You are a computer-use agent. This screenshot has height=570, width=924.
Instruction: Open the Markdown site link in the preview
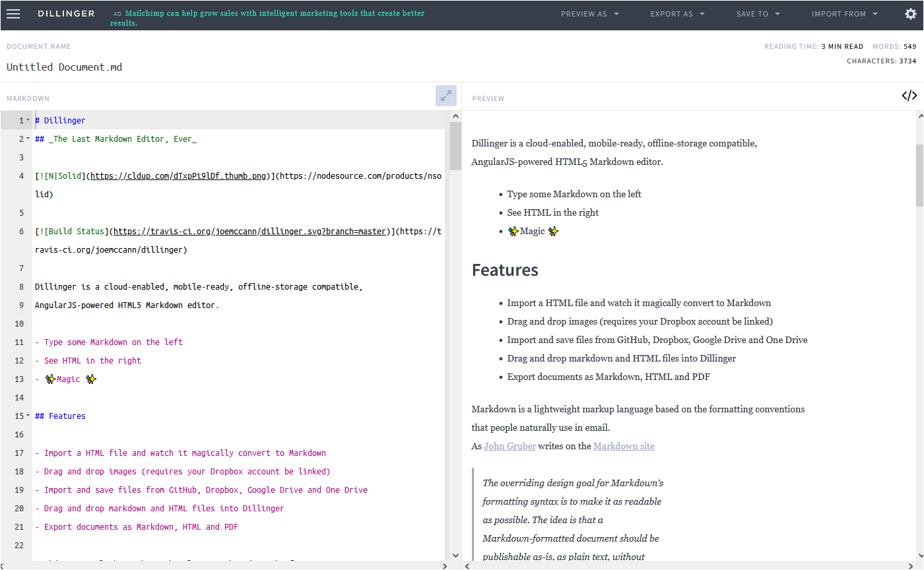coord(623,446)
